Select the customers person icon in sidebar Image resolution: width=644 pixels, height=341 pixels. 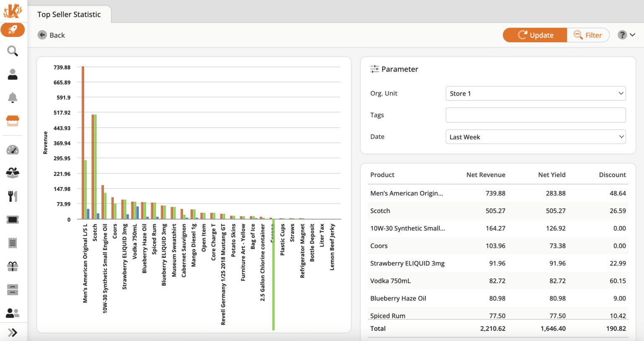click(13, 74)
